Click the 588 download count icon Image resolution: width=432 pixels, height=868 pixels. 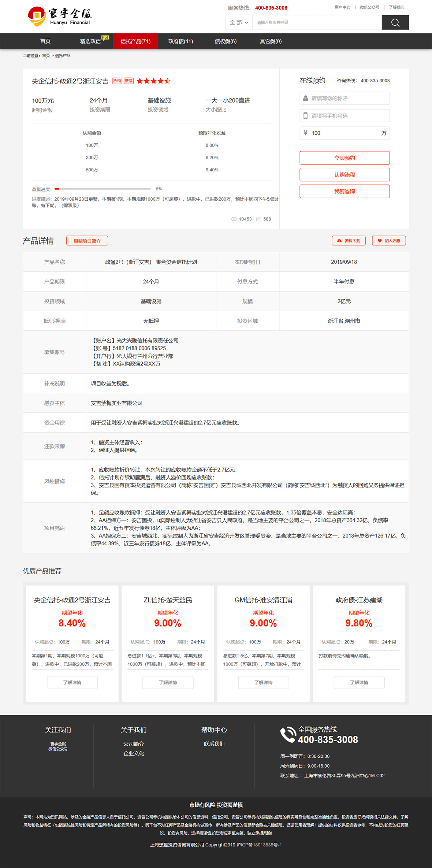coord(258,219)
